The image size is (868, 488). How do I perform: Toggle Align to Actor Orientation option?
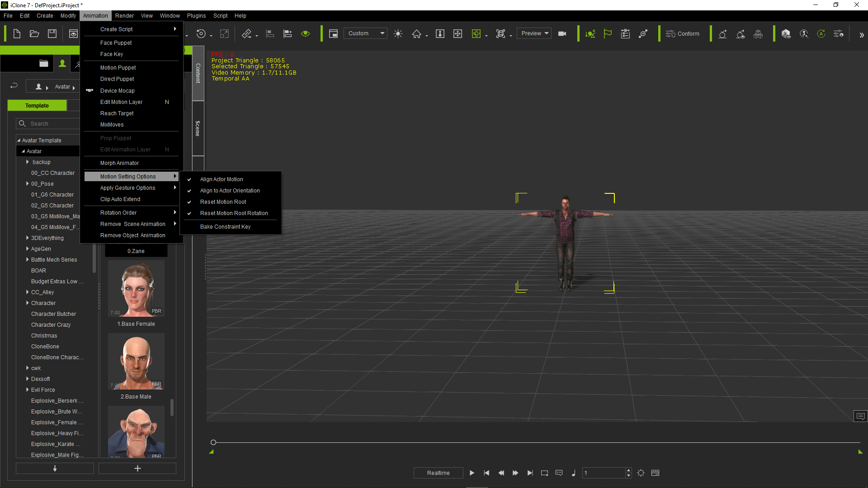click(231, 191)
